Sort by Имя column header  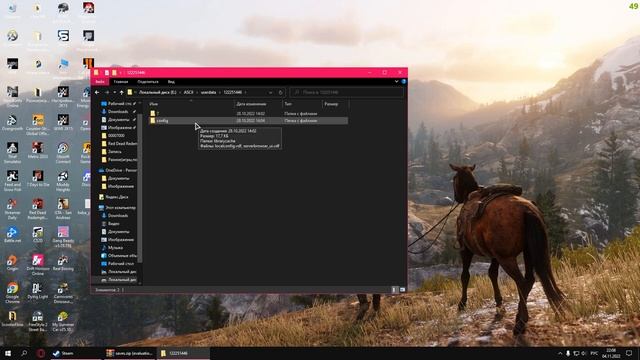[x=191, y=104]
